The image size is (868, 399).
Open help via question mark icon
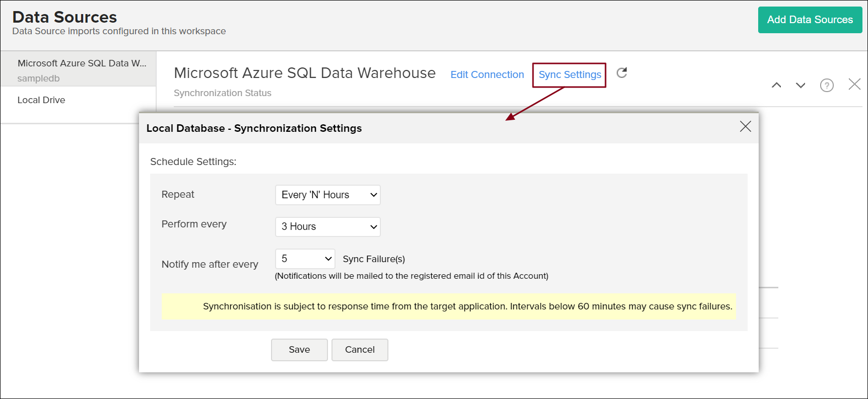point(827,85)
